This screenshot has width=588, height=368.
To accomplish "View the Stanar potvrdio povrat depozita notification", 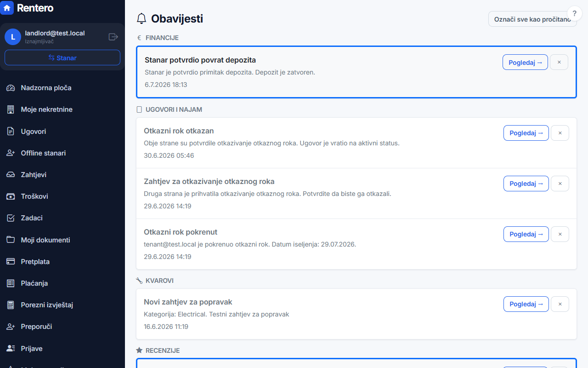I will click(525, 63).
